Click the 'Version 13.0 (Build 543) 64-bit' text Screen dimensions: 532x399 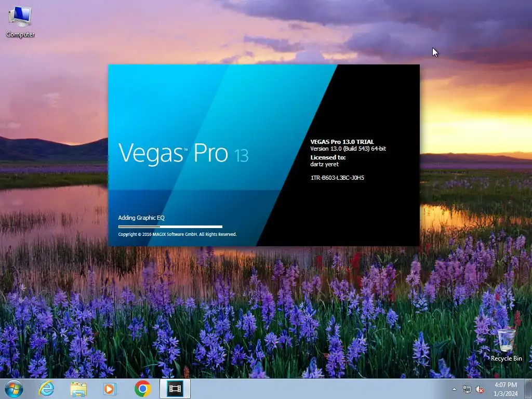tap(348, 149)
